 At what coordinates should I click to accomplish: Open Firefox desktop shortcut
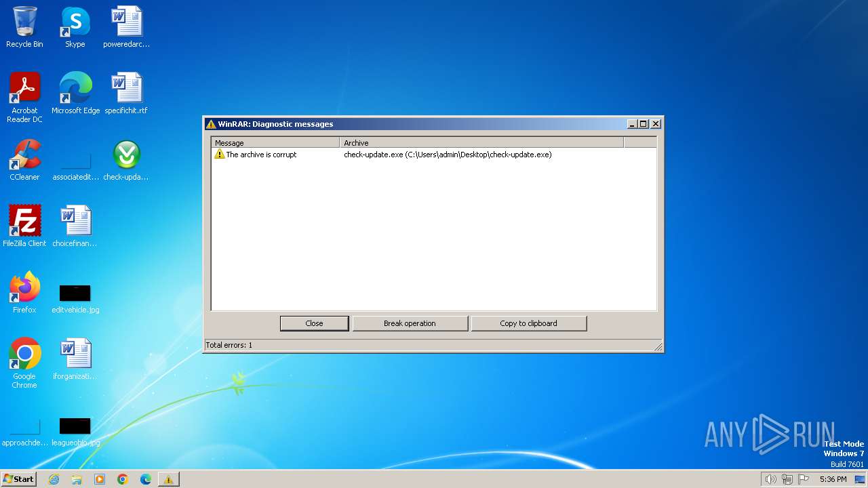(24, 292)
